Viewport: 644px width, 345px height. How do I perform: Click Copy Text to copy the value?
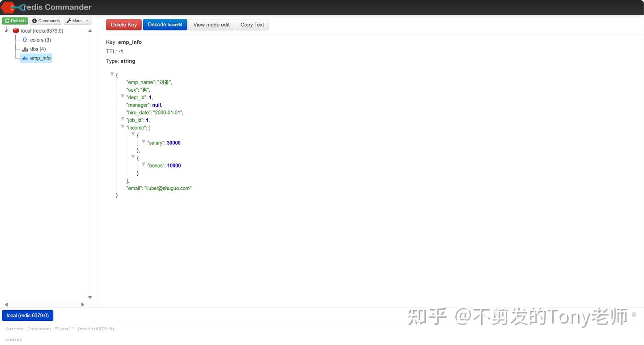click(x=252, y=25)
